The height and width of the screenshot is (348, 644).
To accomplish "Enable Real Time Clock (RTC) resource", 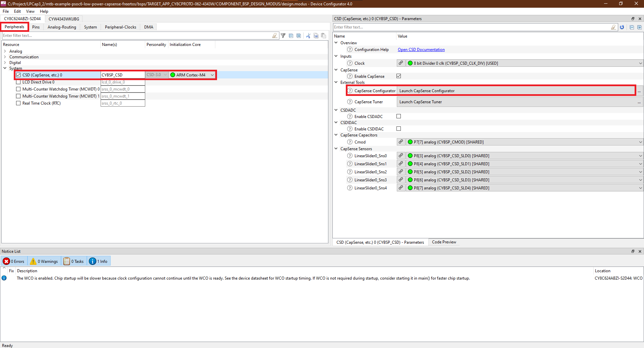I will point(18,103).
